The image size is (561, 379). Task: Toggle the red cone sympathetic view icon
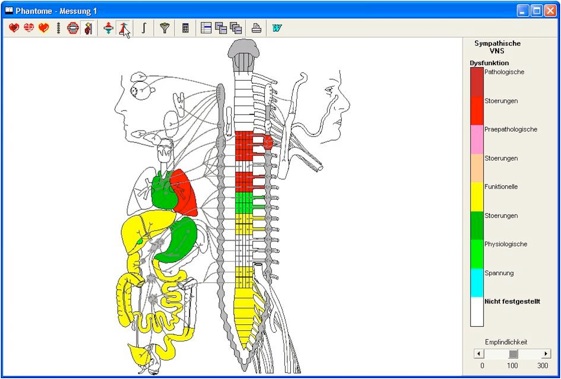coord(124,28)
